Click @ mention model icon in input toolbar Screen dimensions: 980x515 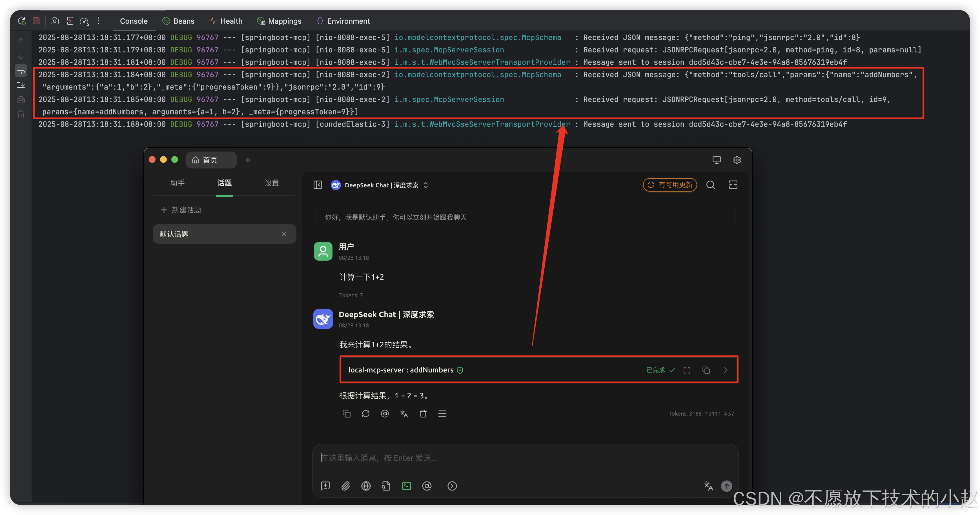[x=427, y=486]
